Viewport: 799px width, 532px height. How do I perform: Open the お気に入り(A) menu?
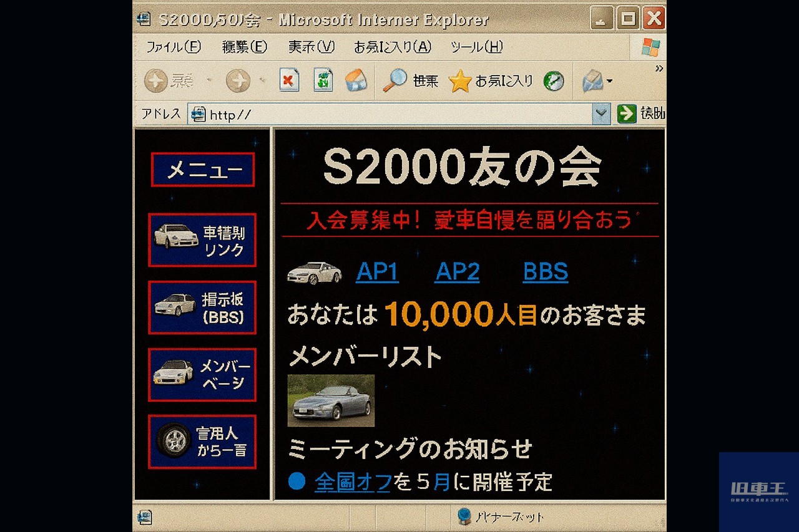[x=393, y=47]
